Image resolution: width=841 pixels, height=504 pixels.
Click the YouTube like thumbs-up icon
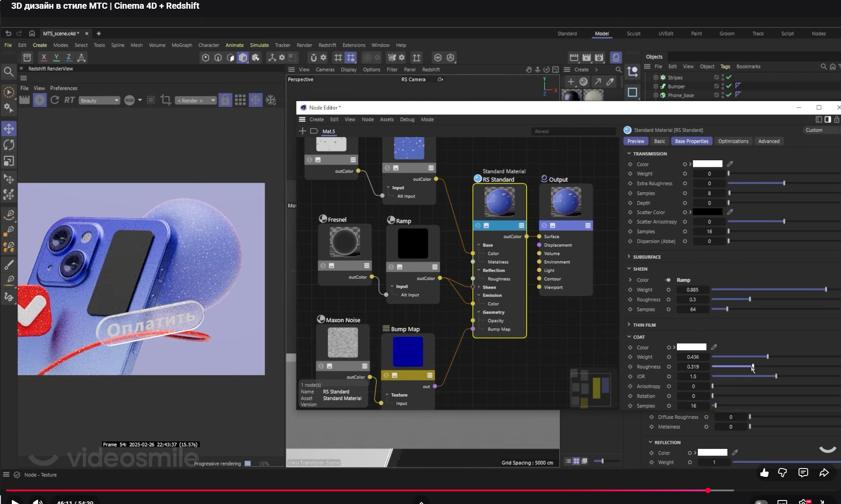pos(764,472)
